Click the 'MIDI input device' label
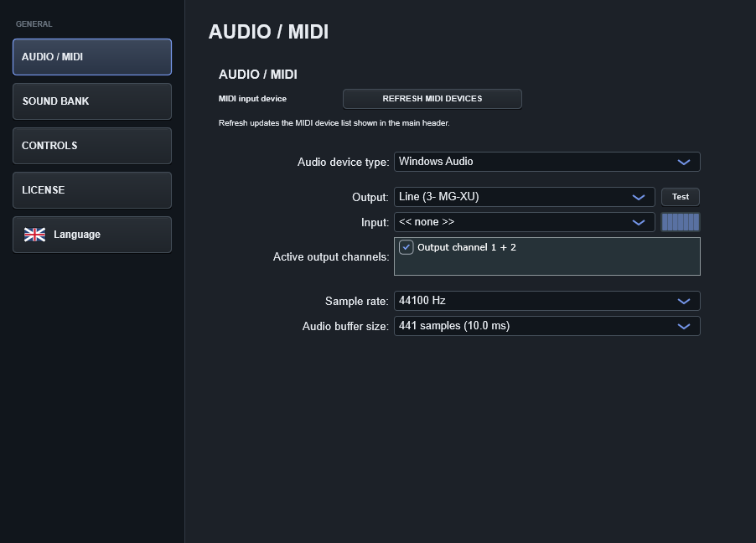Image resolution: width=756 pixels, height=543 pixels. point(252,99)
